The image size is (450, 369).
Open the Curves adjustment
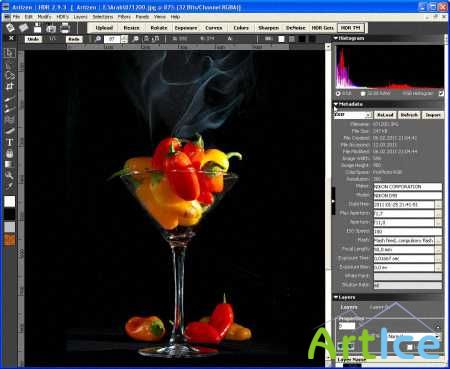pyautogui.click(x=214, y=28)
